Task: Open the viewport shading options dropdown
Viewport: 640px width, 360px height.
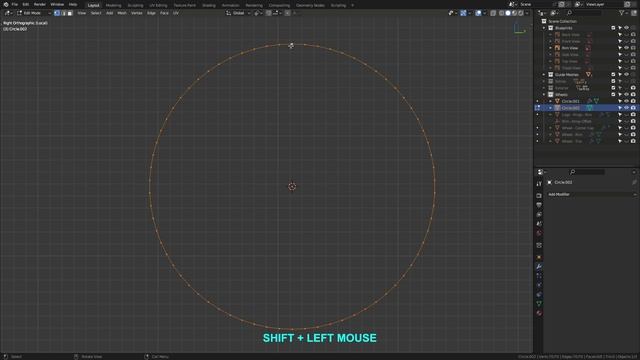Action: pos(527,13)
